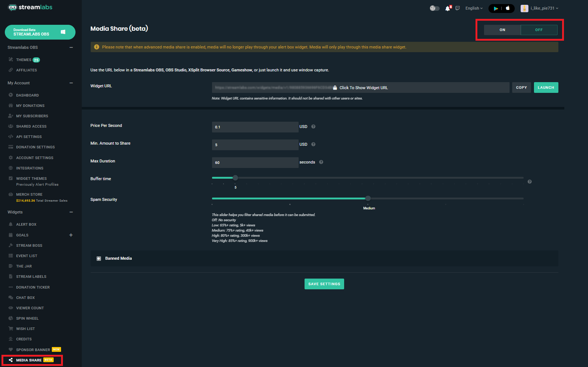Open Dashboard from the sidebar
This screenshot has height=367, width=588.
coord(27,95)
